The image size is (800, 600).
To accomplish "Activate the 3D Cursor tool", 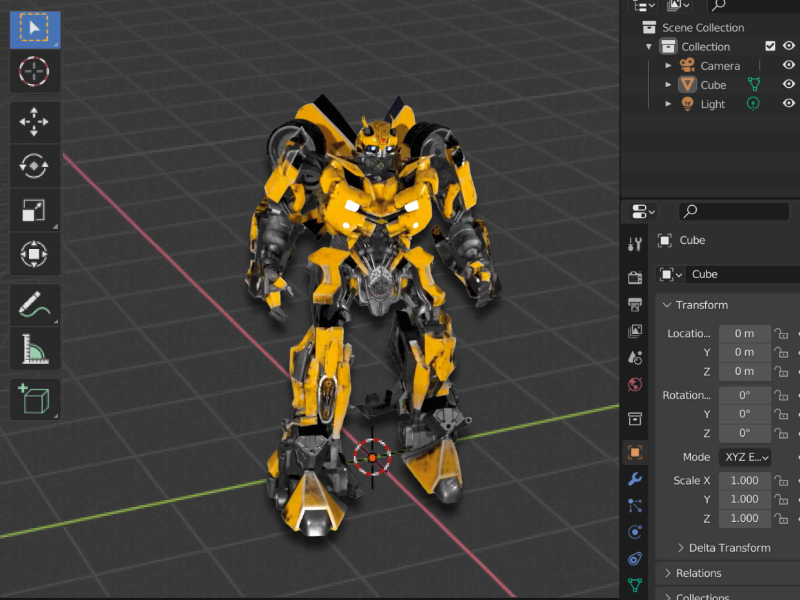I will coord(35,71).
